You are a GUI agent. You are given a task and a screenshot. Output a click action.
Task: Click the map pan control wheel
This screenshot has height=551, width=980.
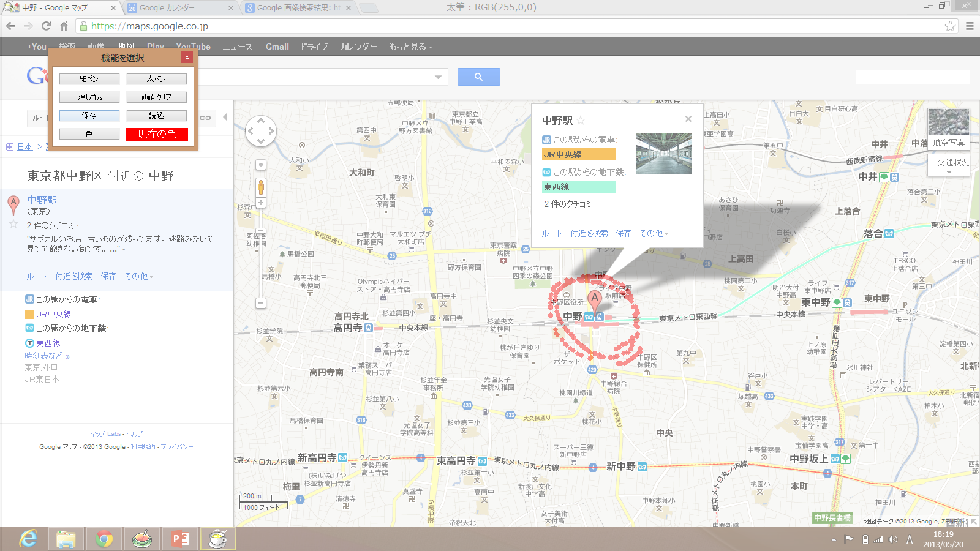pyautogui.click(x=261, y=130)
